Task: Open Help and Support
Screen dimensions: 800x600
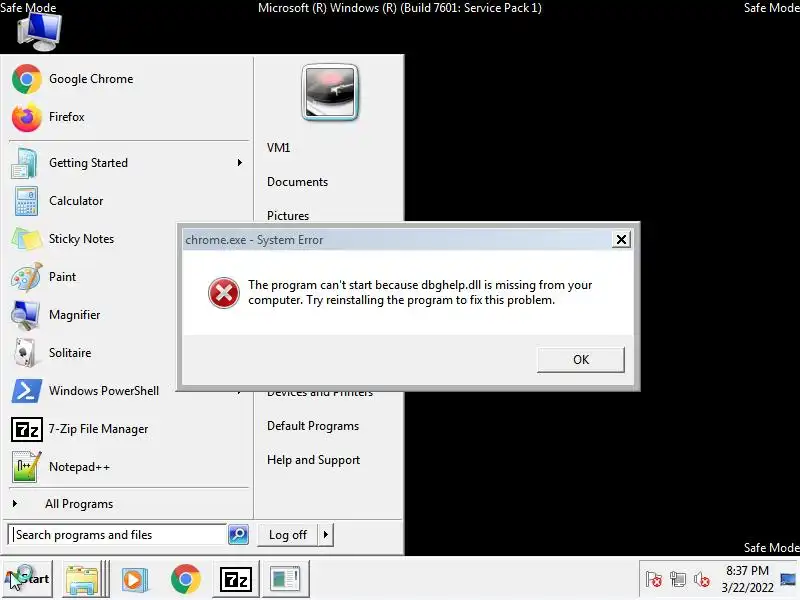Action: coord(313,460)
